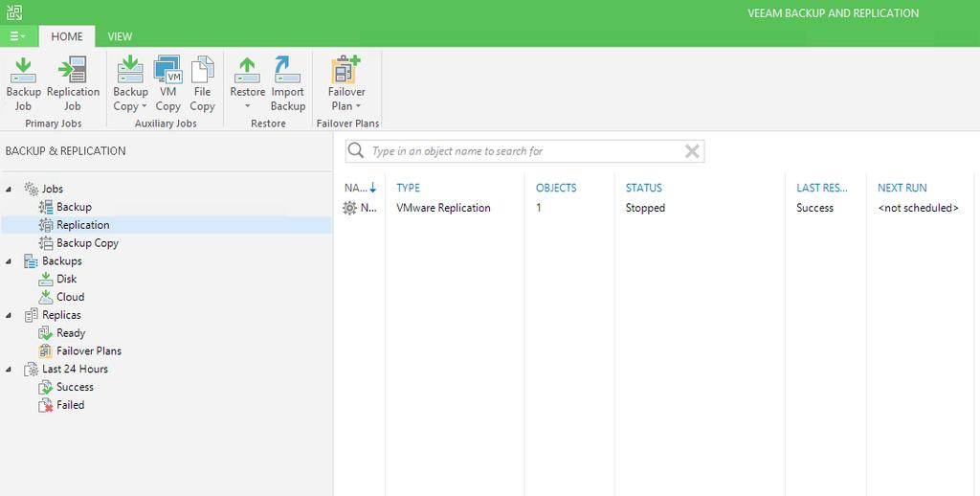Switch to the HOME ribbon tab
Viewport: 980px width, 496px height.
click(67, 36)
